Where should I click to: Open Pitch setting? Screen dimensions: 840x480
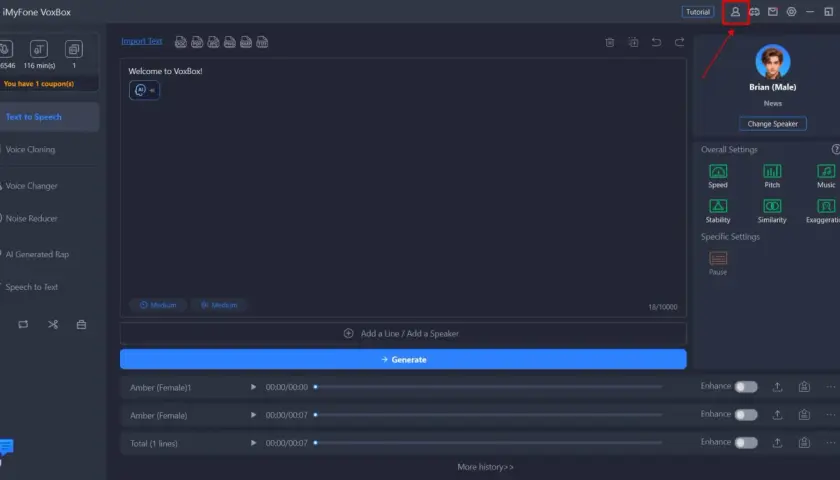coord(772,176)
